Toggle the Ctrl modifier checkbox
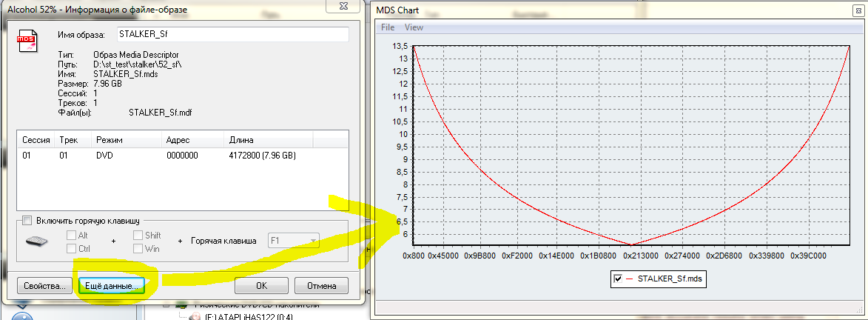The width and height of the screenshot is (868, 320). click(71, 248)
